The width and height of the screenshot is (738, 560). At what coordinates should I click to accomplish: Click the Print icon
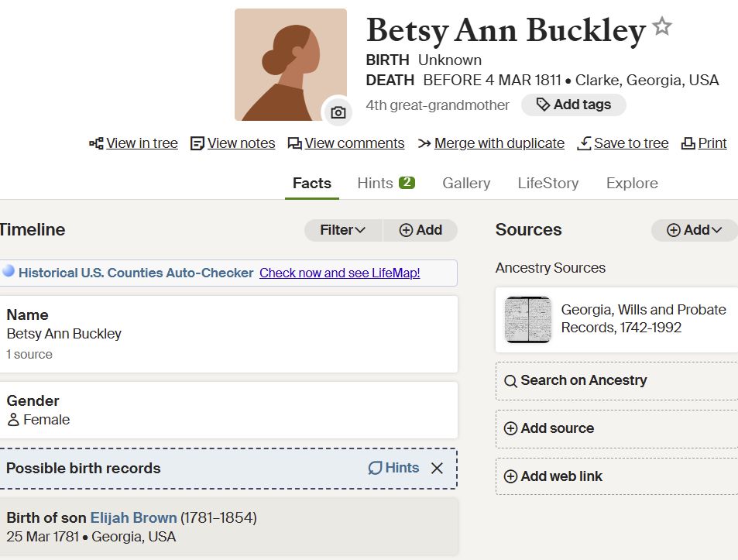(x=688, y=143)
